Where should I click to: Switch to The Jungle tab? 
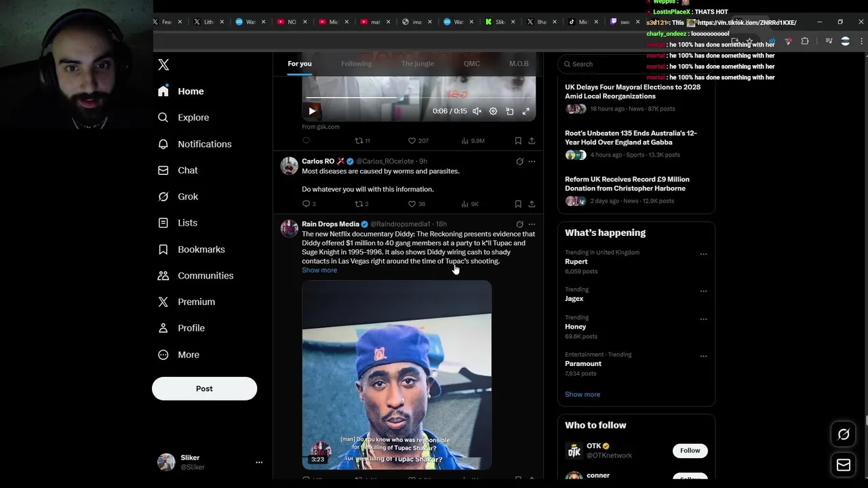417,64
